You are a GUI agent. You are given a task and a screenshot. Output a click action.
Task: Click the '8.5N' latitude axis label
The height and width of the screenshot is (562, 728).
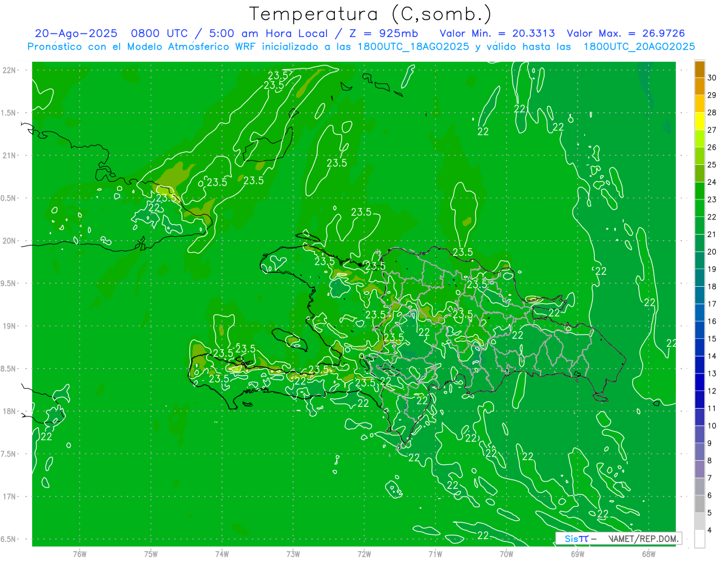8,369
